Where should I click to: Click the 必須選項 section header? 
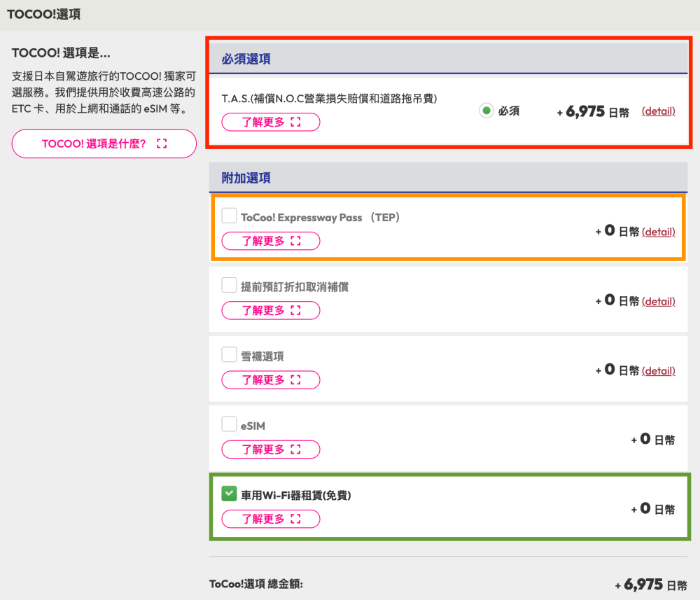coord(448,59)
